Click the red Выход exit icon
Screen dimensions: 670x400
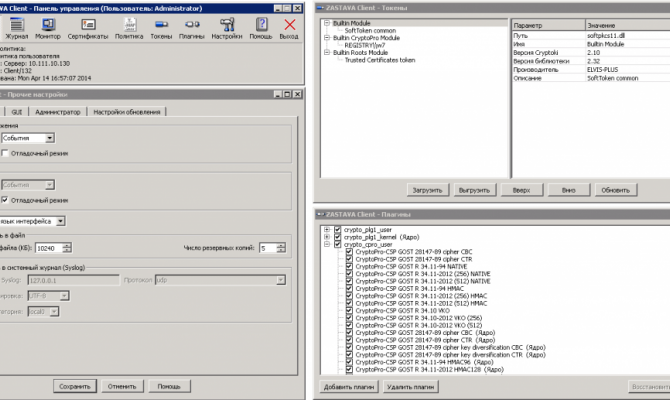tap(289, 29)
